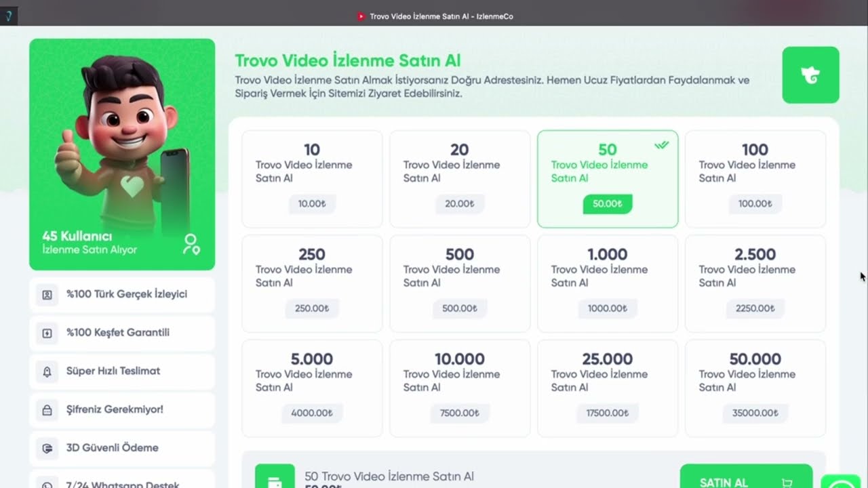
Task: Click the wallet icon beside the order summary
Action: [x=275, y=476]
